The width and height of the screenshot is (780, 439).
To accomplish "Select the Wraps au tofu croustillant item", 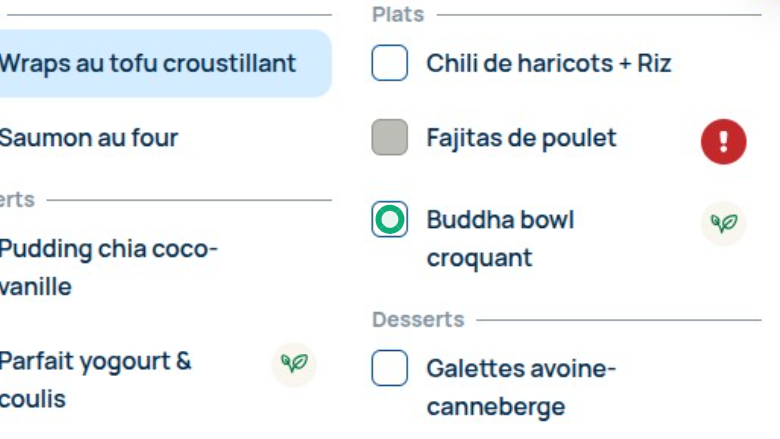I will click(147, 64).
